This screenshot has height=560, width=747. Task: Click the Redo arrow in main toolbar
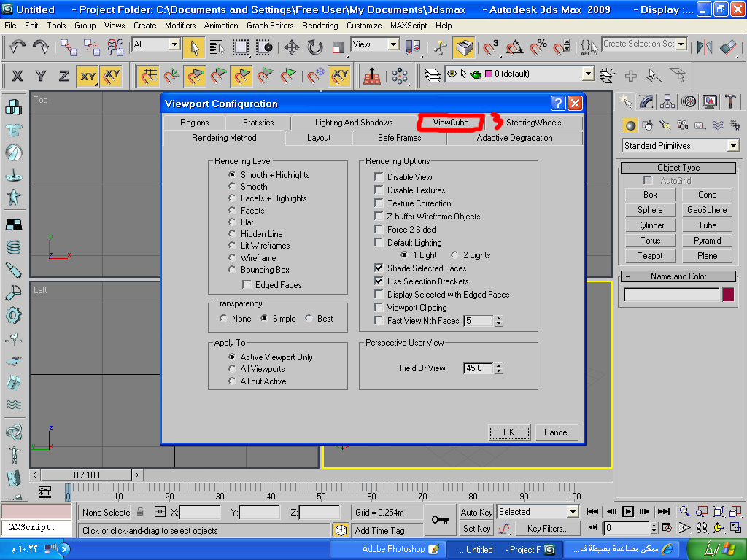coord(41,47)
